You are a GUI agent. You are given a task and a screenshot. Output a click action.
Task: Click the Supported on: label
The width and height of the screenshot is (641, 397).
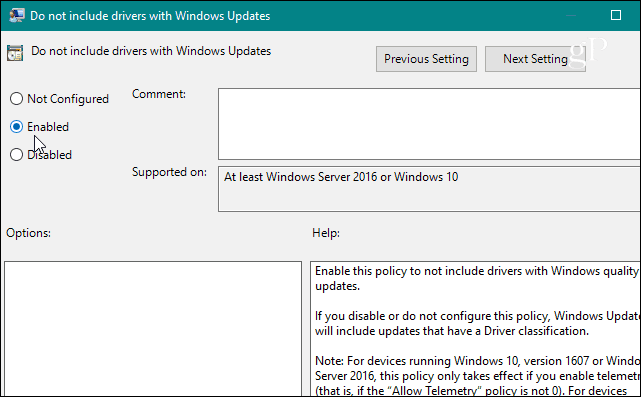tap(169, 172)
